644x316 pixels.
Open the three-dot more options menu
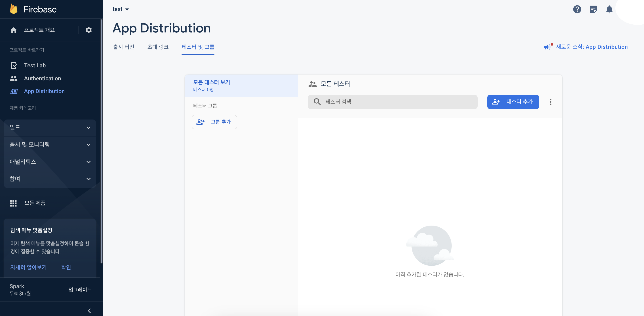click(550, 102)
